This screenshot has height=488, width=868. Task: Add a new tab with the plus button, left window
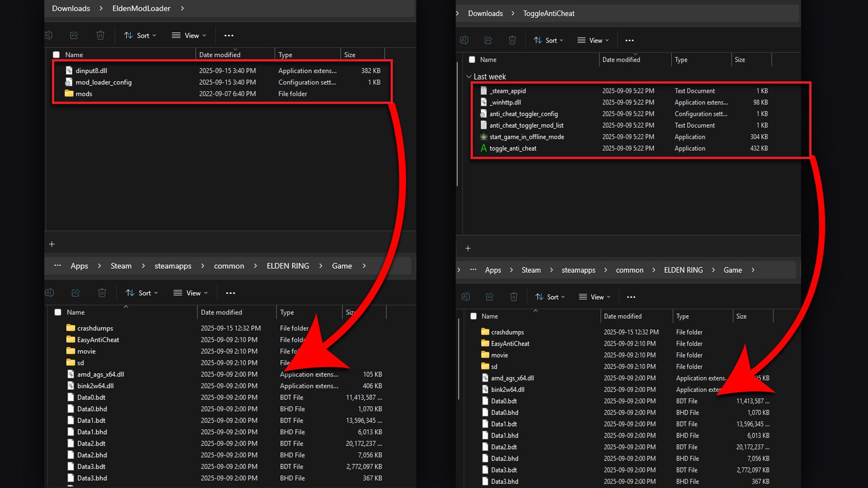52,244
